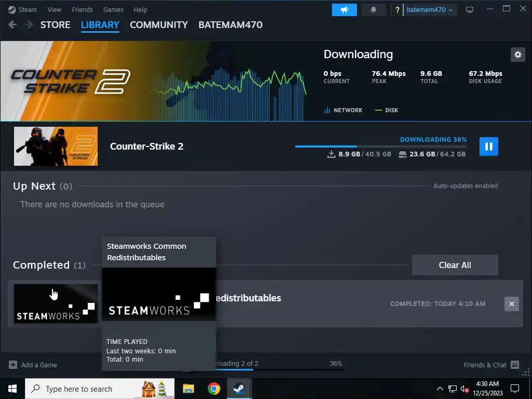The width and height of the screenshot is (532, 399).
Task: Click the Counter Strike 2 banner logo
Action: coord(71,82)
